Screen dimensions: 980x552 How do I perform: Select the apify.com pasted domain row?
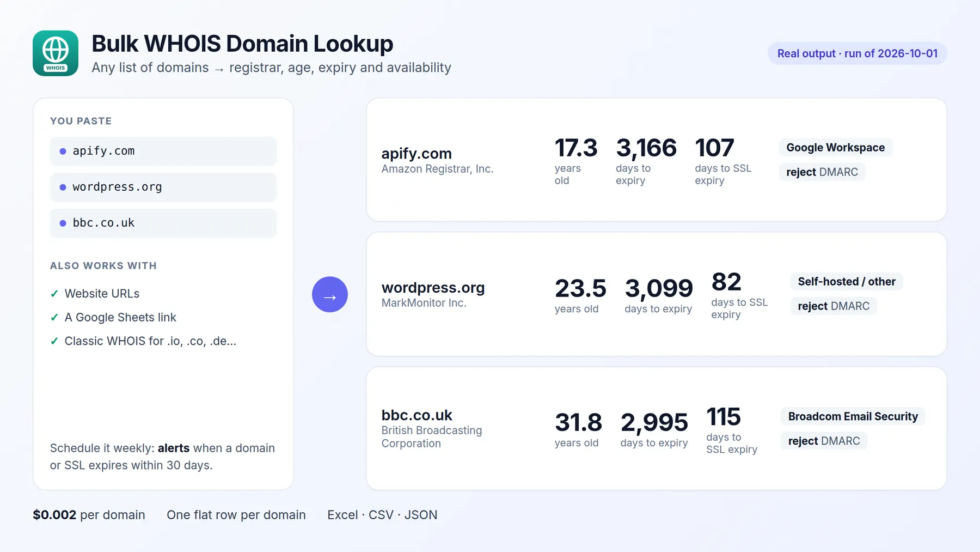(163, 151)
